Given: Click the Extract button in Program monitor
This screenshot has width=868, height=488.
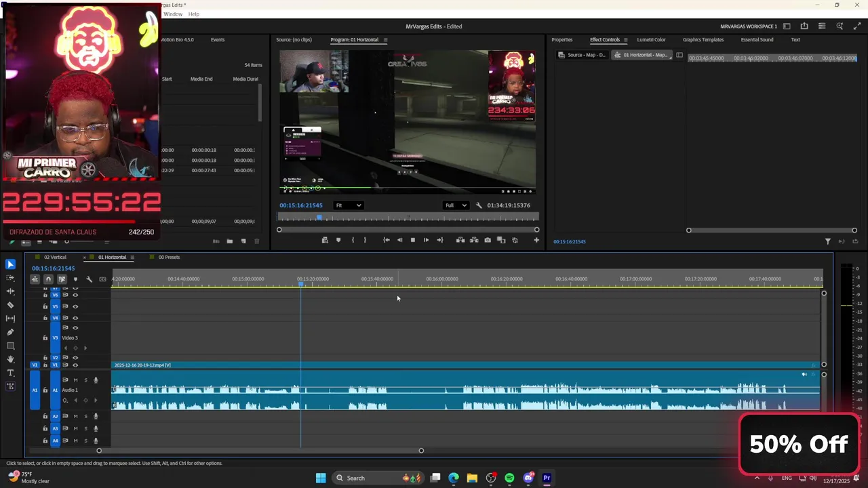Looking at the screenshot, I should pos(474,240).
